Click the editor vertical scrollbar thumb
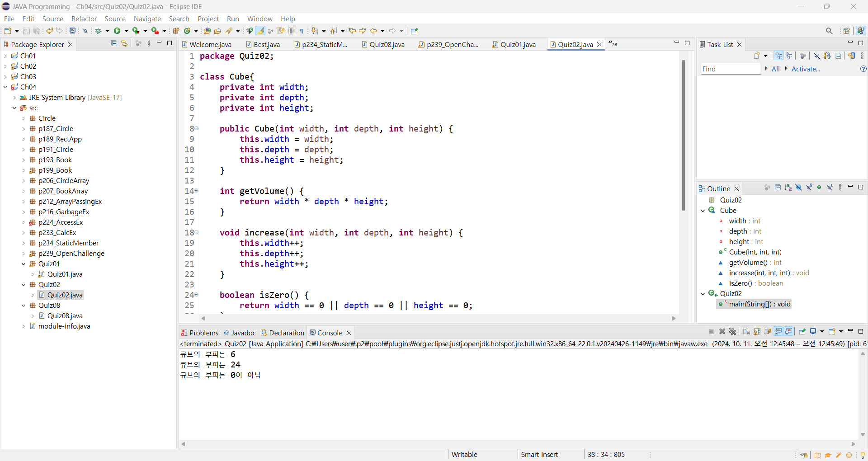 point(684,136)
